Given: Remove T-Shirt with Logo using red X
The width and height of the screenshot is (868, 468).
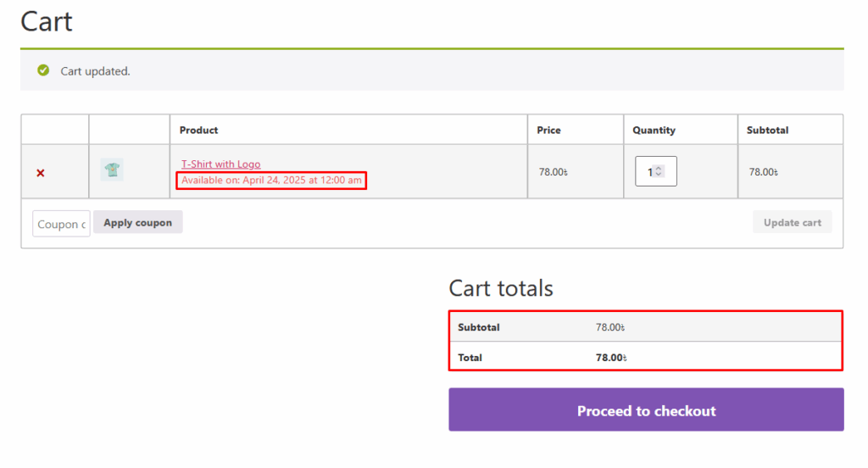Looking at the screenshot, I should [41, 173].
